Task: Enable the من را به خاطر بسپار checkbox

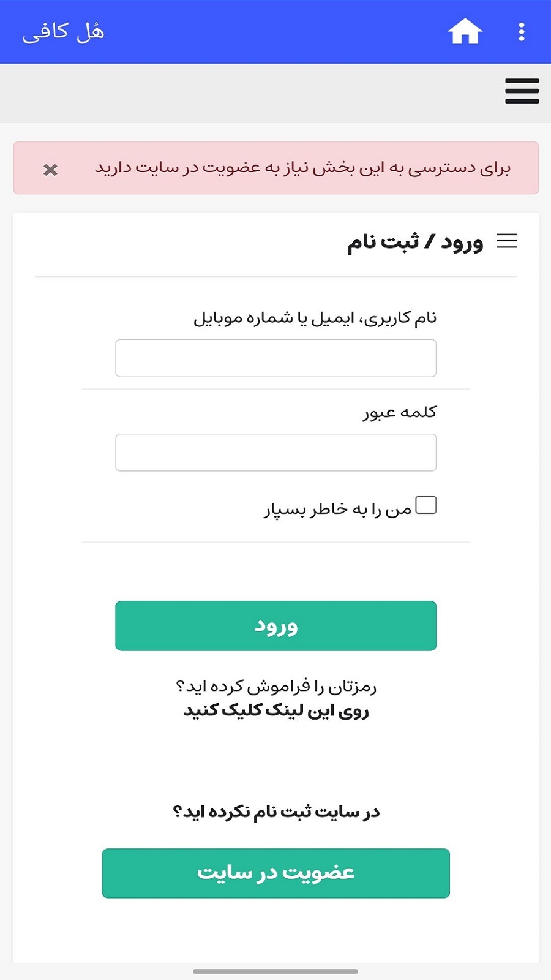Action: (425, 505)
